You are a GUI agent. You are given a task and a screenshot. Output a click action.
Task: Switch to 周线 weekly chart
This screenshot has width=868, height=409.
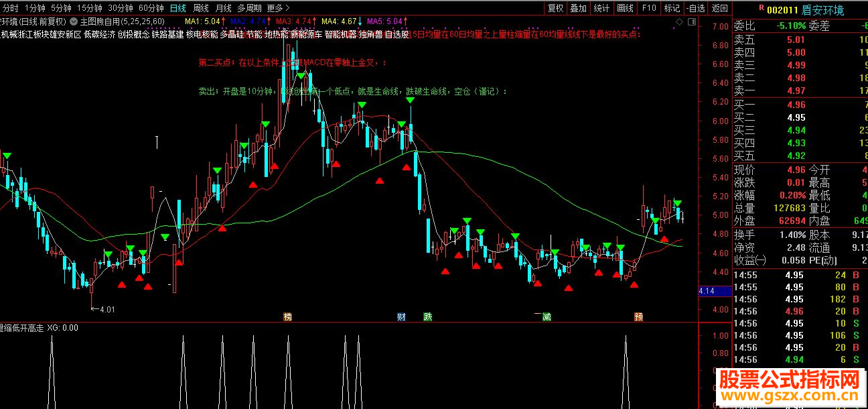(x=200, y=8)
